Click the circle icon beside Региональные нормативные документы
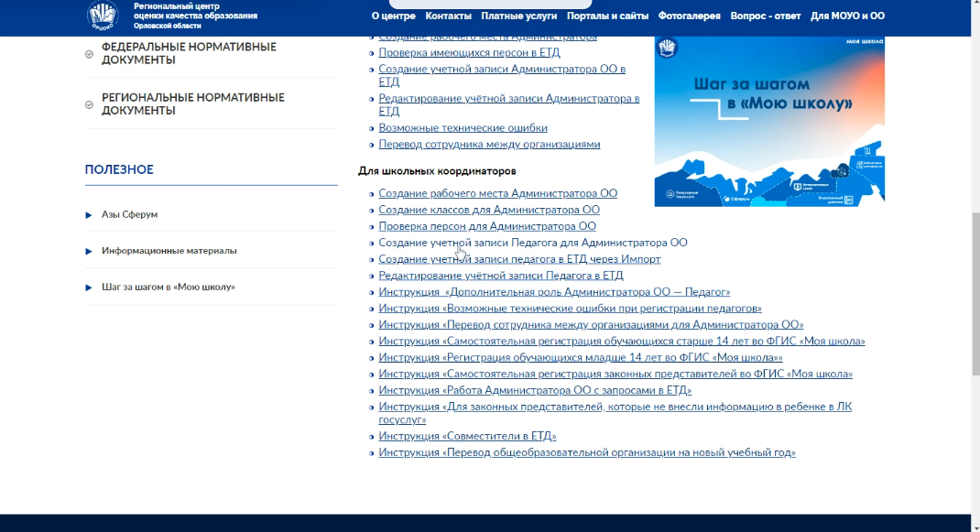The width and height of the screenshot is (980, 532). [x=89, y=104]
